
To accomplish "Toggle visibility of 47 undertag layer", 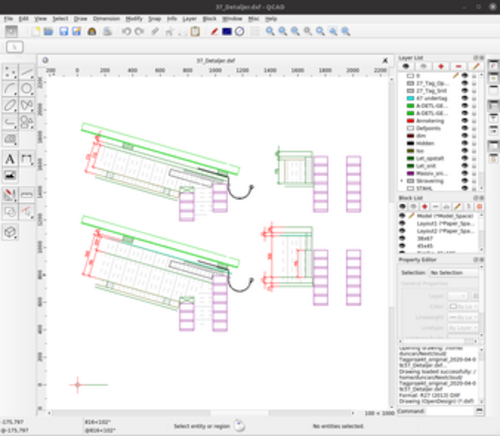I will pos(465,98).
